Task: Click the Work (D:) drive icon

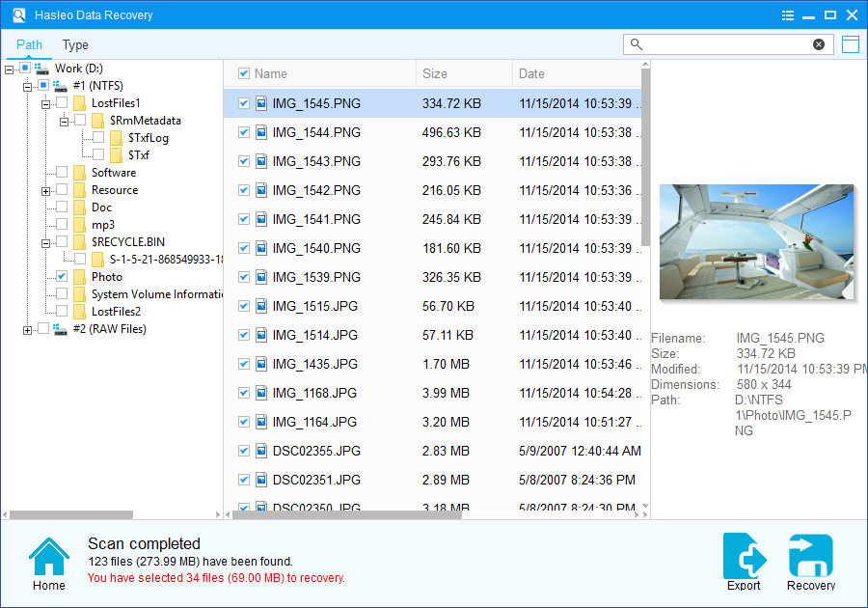Action: 42,69
